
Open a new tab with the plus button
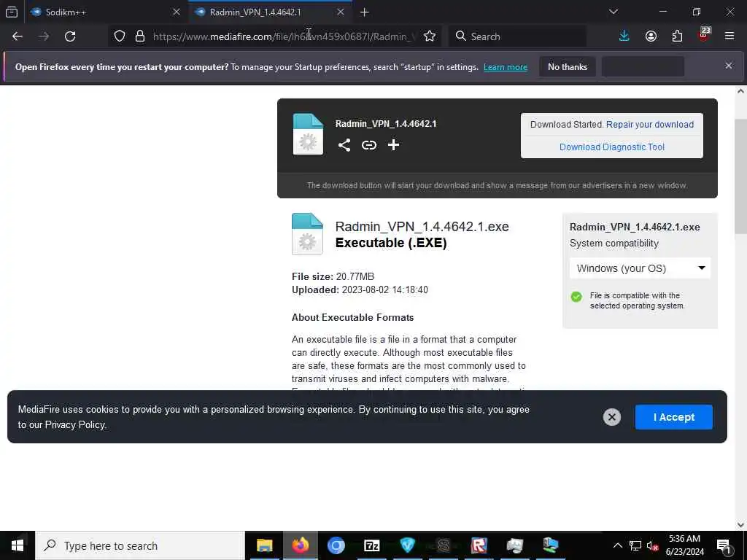point(365,12)
